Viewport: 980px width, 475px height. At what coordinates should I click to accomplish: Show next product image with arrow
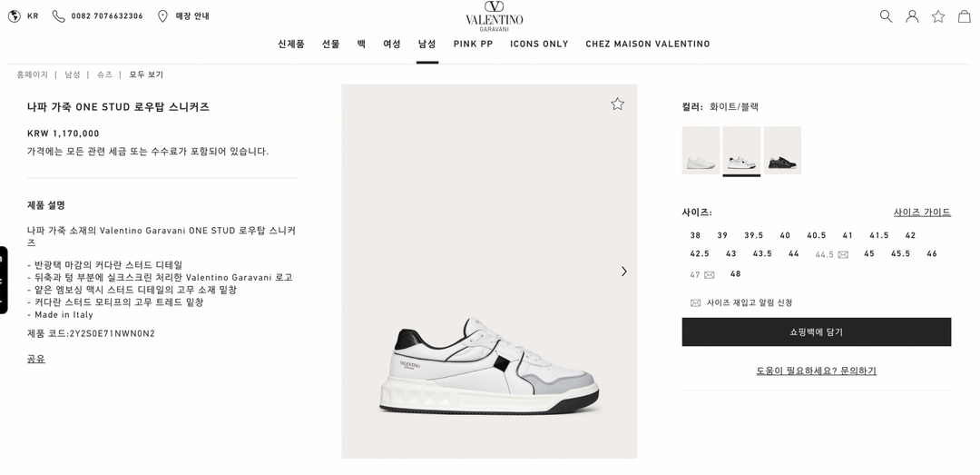click(623, 271)
